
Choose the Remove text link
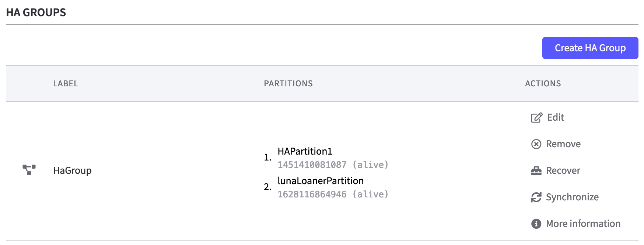(563, 144)
